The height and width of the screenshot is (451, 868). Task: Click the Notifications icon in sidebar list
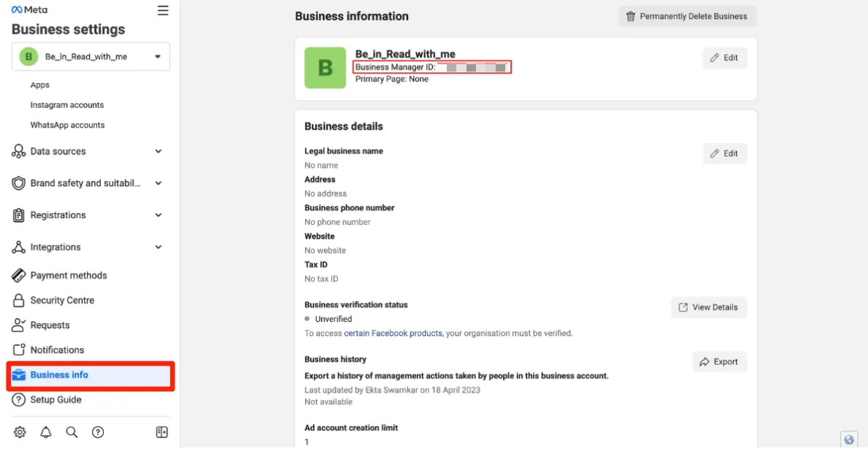click(19, 350)
